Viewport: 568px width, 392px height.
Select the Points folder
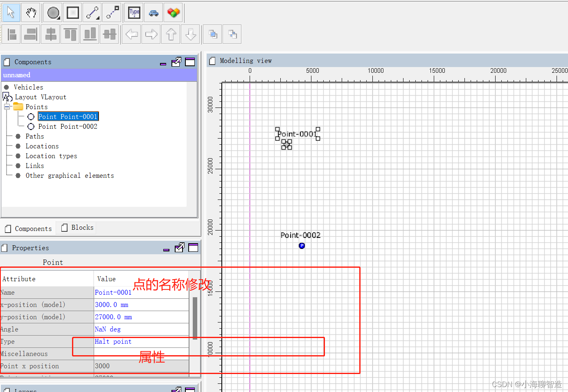click(x=36, y=107)
